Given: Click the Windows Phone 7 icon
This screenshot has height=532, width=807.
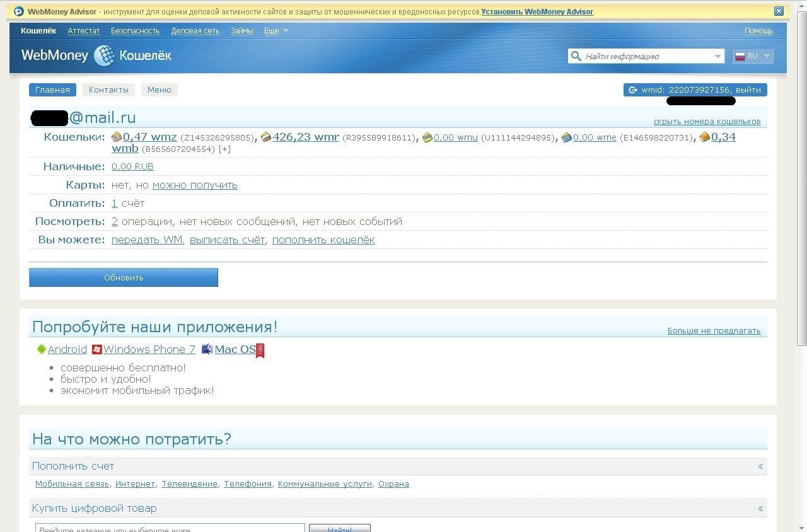Looking at the screenshot, I should point(97,349).
